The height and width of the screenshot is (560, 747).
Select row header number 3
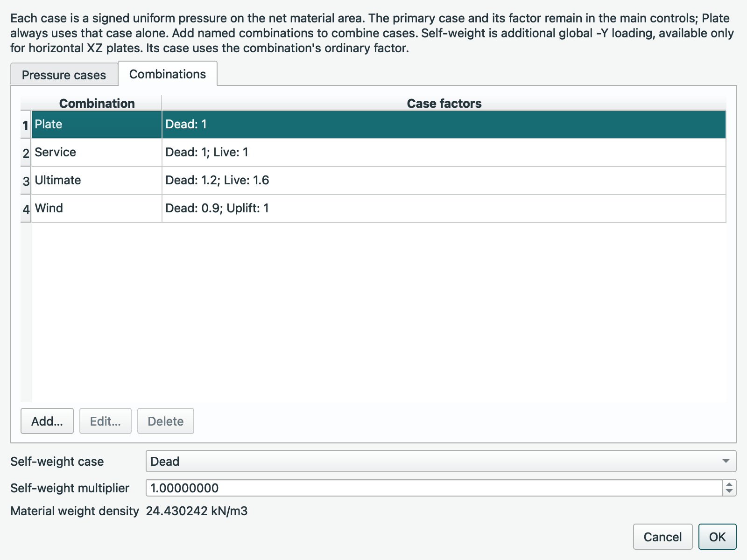[26, 181]
